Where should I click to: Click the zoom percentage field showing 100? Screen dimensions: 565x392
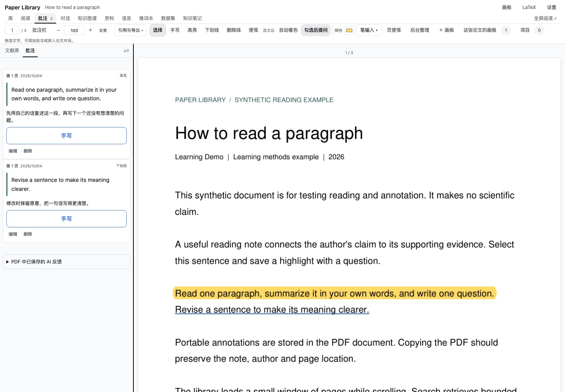tap(74, 30)
